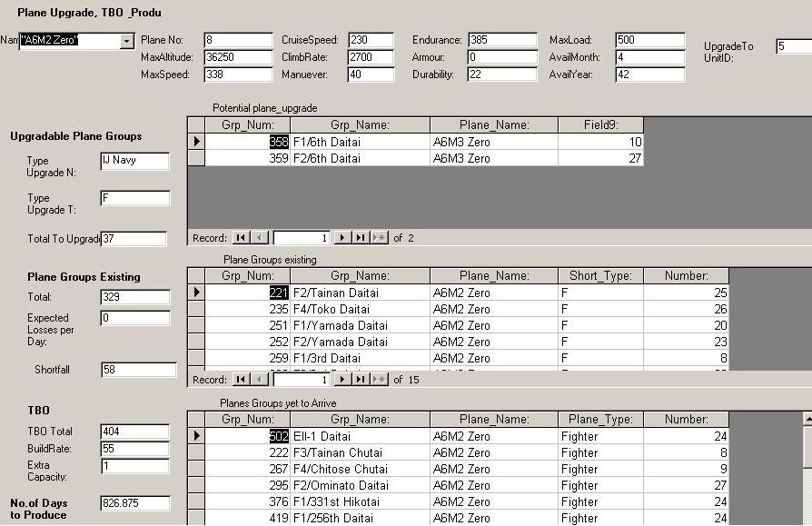The width and height of the screenshot is (812, 526).
Task: Click Type Upgrade N field showing IJ Navy
Action: [x=134, y=161]
